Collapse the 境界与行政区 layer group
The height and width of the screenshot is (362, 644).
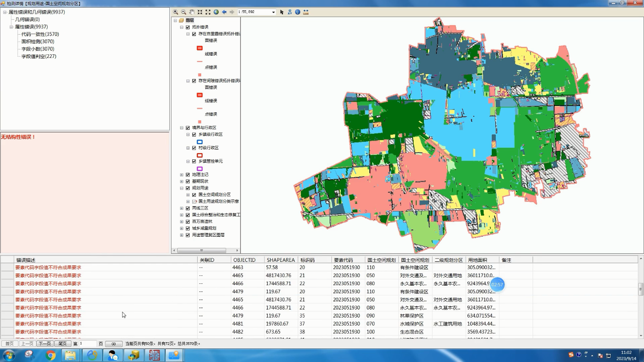pos(182,128)
